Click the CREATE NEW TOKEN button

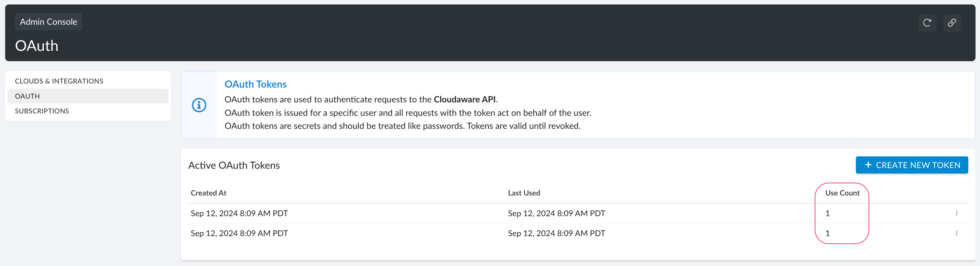[912, 165]
